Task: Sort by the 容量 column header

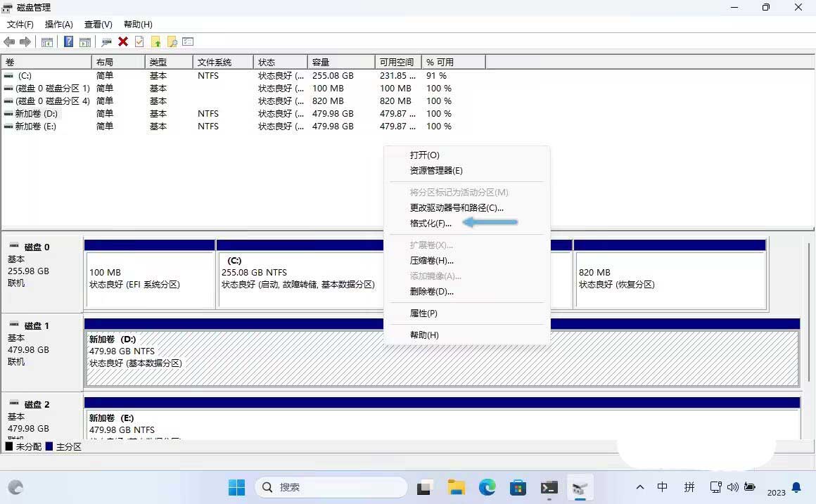Action: click(341, 63)
